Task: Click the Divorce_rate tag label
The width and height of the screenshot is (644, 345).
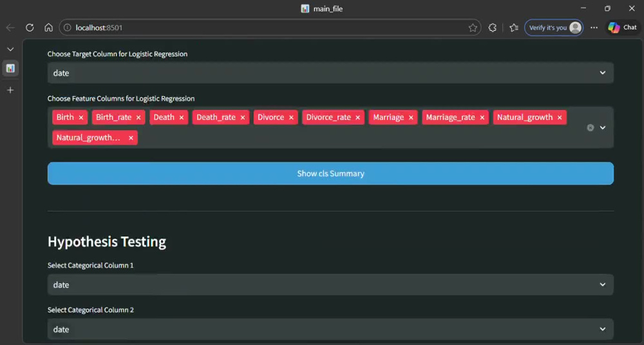Action: pos(328,117)
